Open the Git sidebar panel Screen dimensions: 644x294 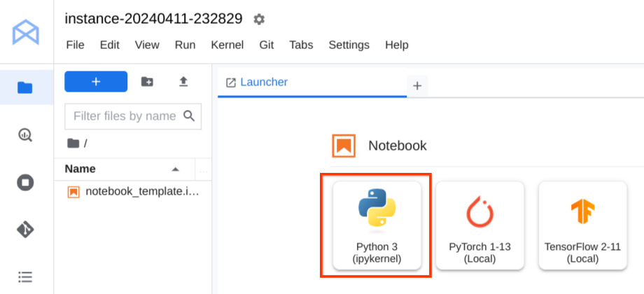pyautogui.click(x=26, y=230)
